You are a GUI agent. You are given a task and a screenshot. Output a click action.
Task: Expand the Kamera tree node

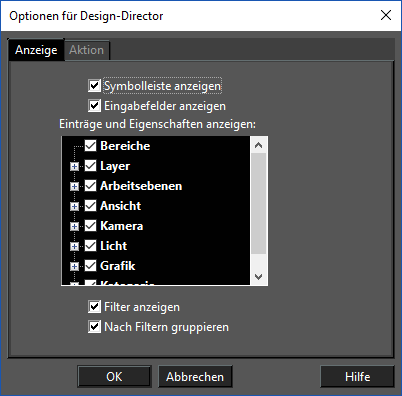click(x=74, y=226)
